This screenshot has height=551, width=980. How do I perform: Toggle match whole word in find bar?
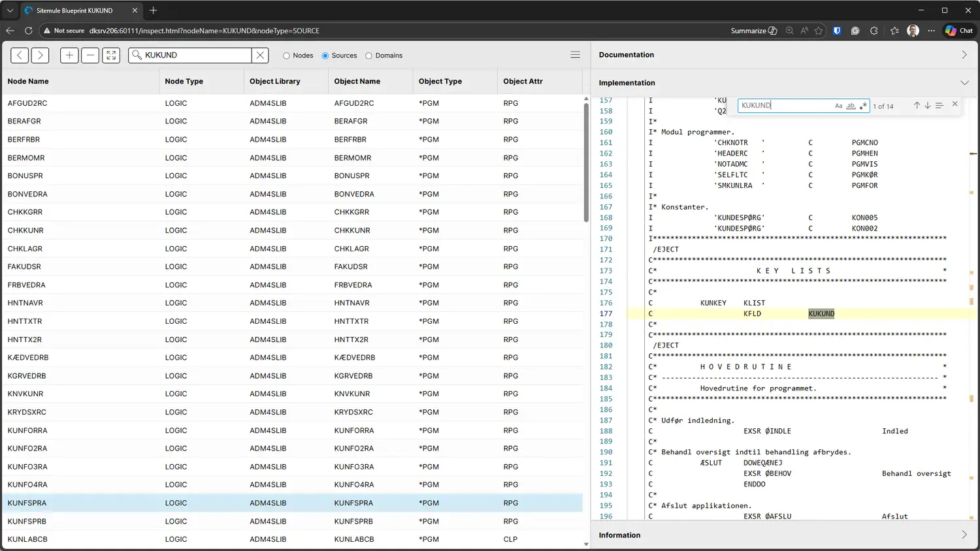coord(851,106)
